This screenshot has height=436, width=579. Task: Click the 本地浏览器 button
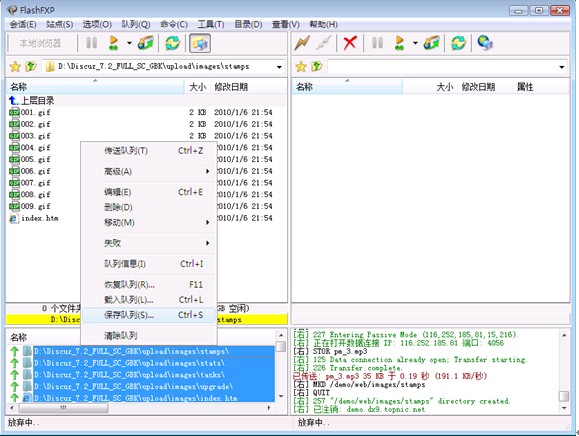pos(41,43)
